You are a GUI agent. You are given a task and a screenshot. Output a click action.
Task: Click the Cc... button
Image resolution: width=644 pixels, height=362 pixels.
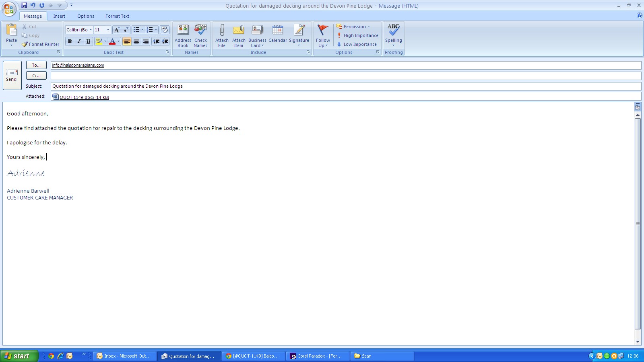click(36, 76)
